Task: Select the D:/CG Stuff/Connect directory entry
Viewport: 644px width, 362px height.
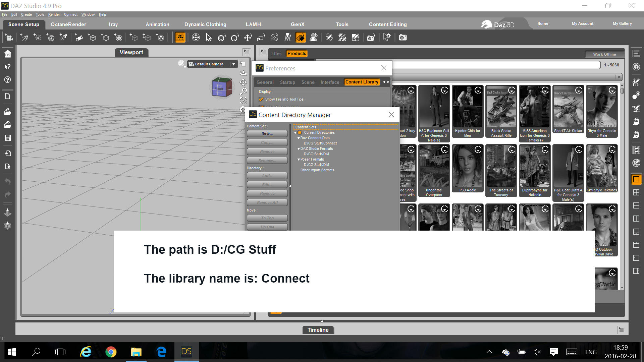Action: 320,143
